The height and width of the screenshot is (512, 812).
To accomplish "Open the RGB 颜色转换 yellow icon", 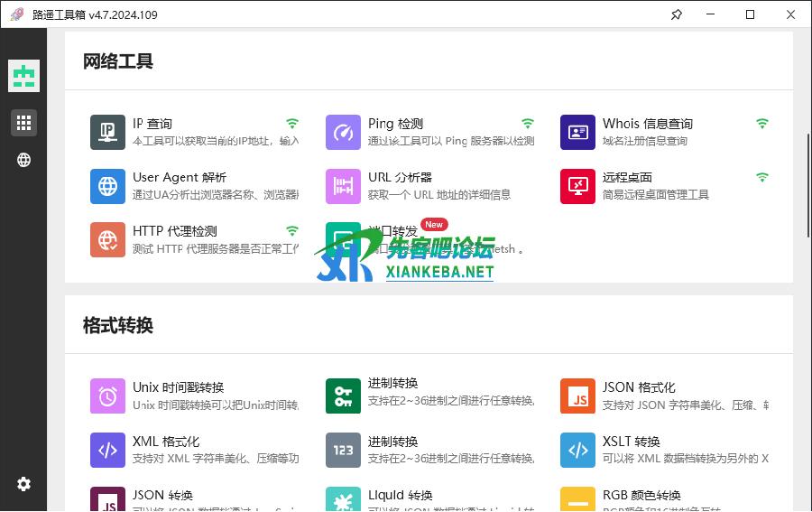I will (x=577, y=499).
